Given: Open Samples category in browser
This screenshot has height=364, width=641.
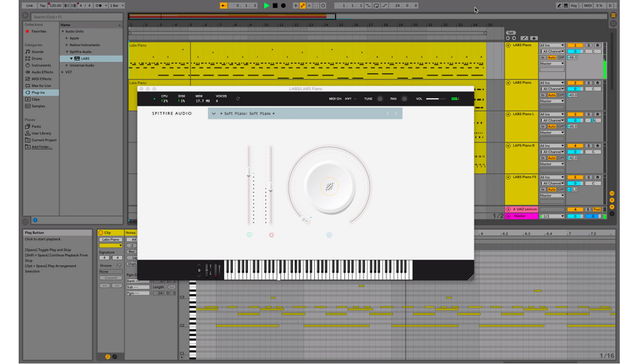Looking at the screenshot, I should pos(38,106).
